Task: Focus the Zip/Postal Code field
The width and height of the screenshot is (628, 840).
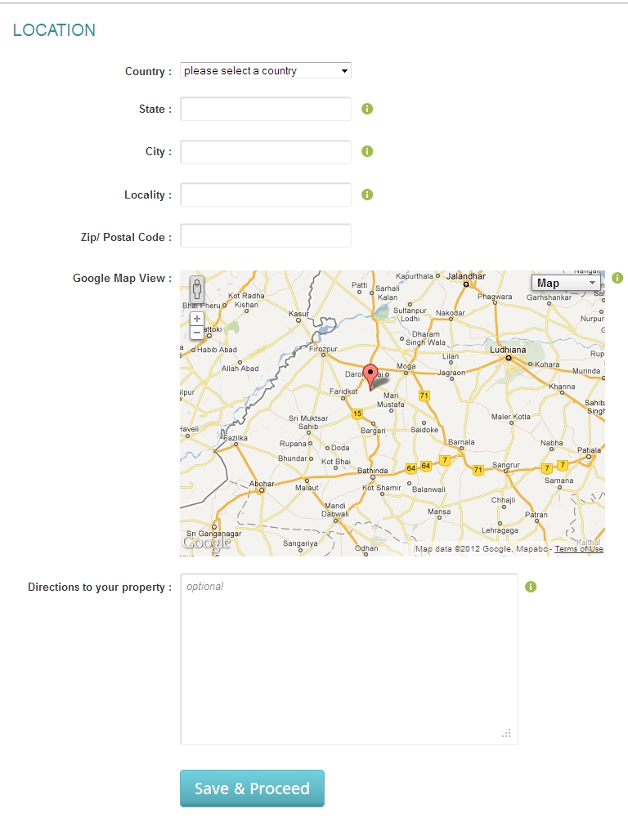Action: coord(266,235)
